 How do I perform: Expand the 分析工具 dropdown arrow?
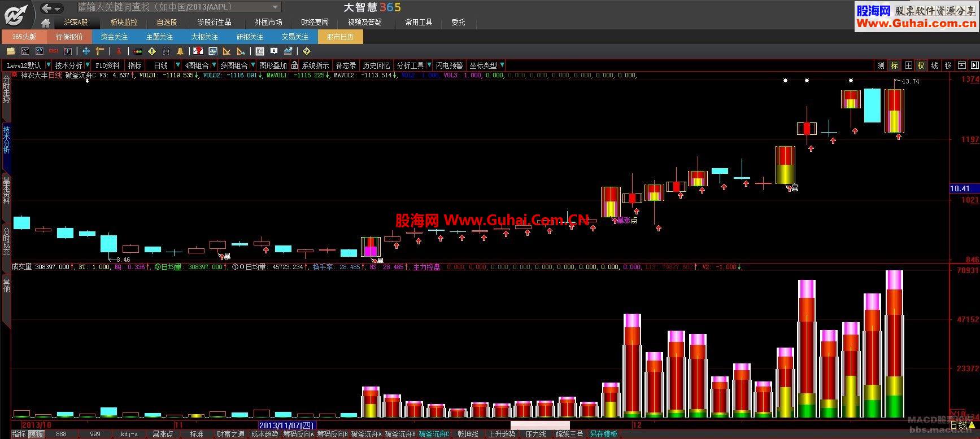429,65
